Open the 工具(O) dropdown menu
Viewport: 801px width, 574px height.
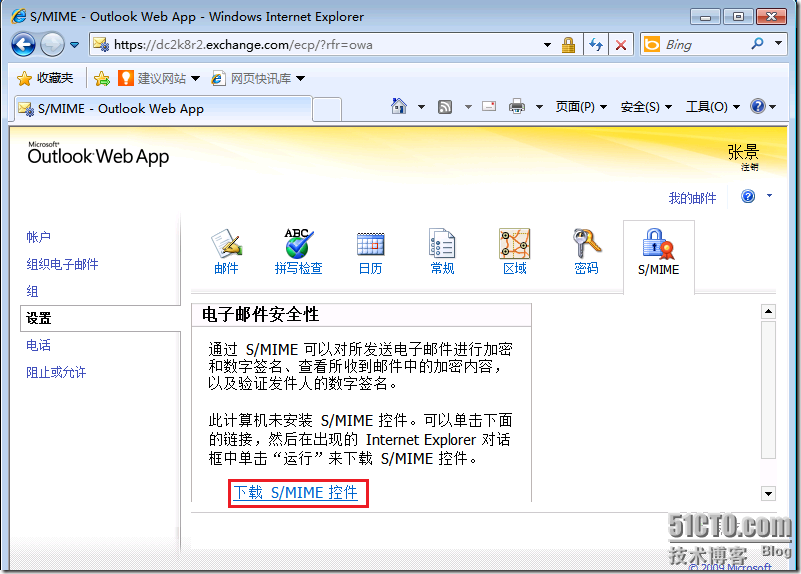[x=713, y=107]
